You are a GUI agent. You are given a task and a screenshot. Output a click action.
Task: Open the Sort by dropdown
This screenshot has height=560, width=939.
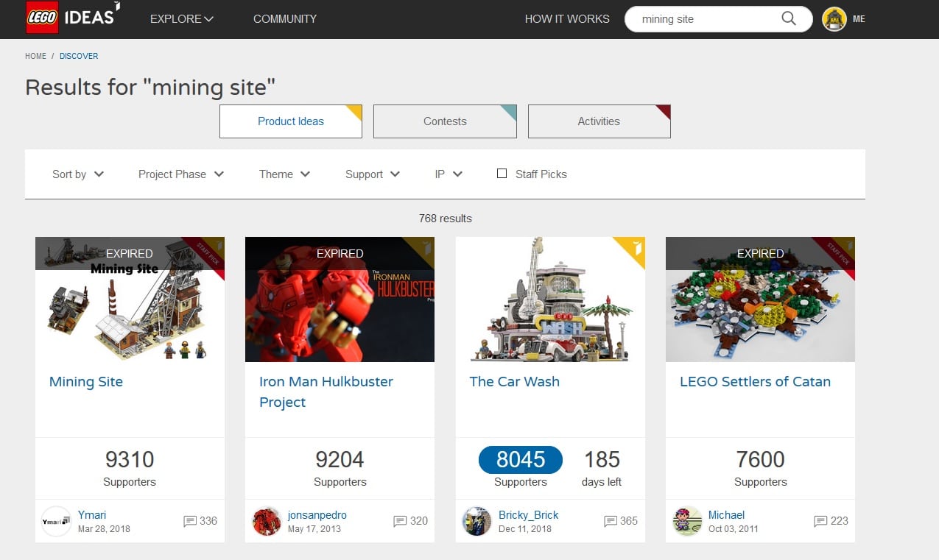78,174
